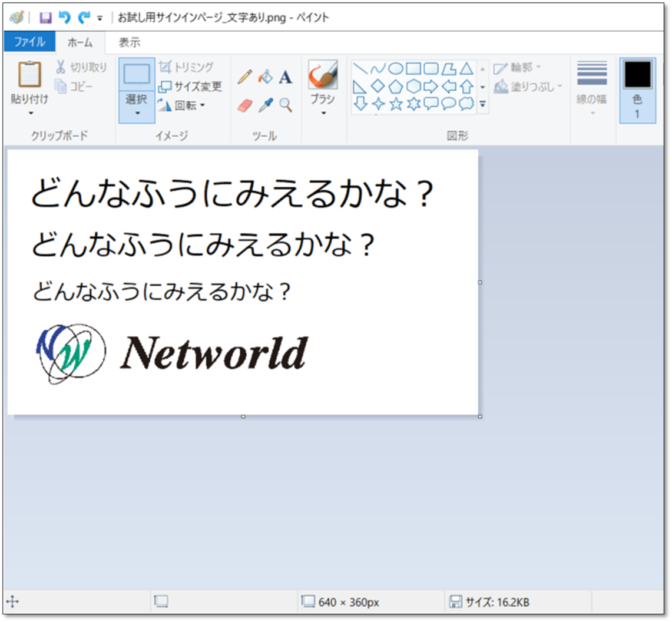Viewport: 672px width, 622px height.
Task: Click トリミング button
Action: [186, 67]
